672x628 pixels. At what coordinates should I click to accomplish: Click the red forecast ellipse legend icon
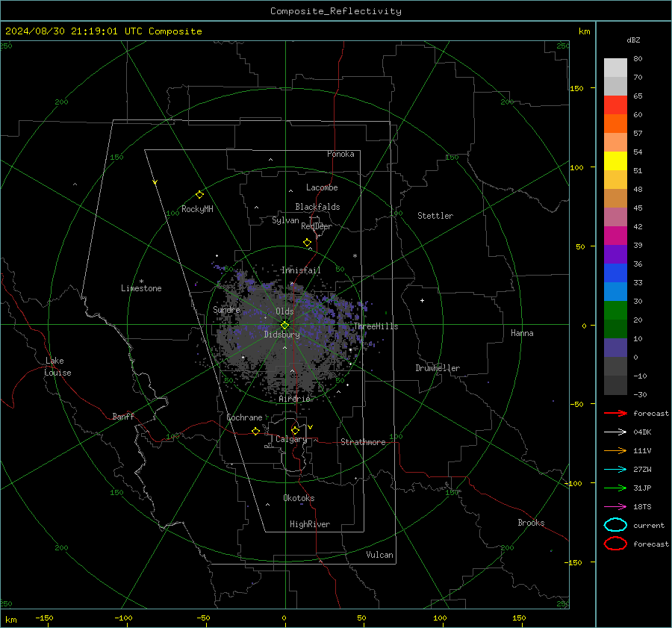(x=615, y=544)
